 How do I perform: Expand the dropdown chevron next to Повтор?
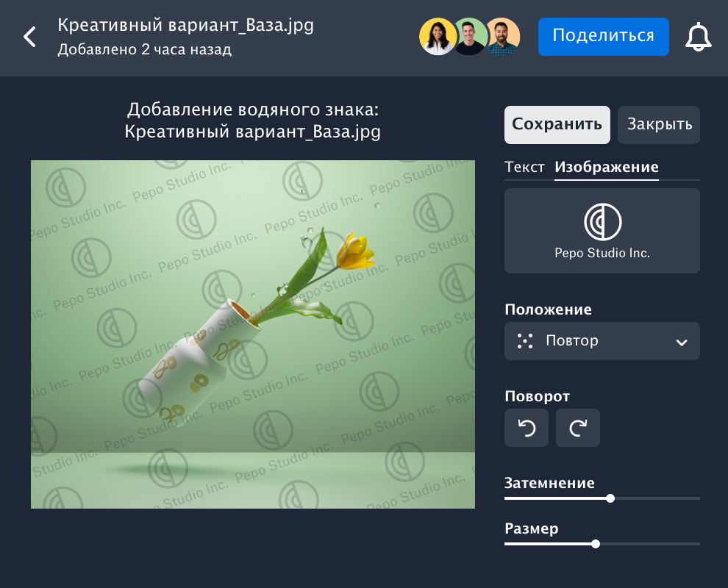pyautogui.click(x=682, y=342)
